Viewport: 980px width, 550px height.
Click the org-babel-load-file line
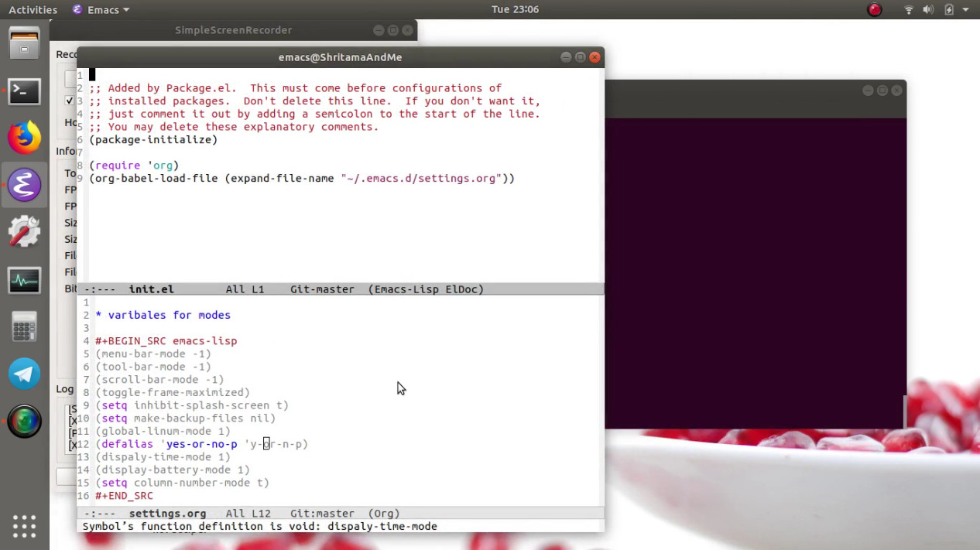point(302,179)
